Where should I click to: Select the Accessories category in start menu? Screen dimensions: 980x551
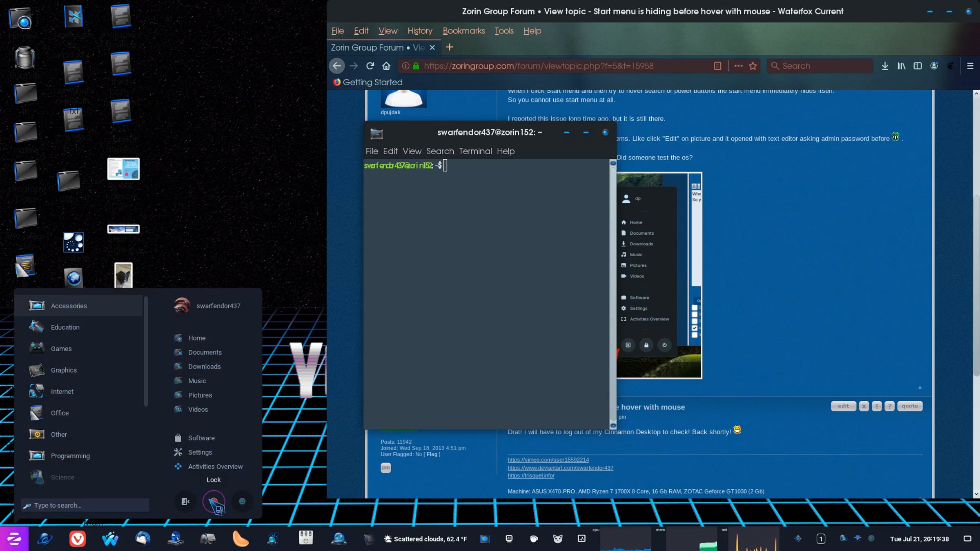point(78,306)
